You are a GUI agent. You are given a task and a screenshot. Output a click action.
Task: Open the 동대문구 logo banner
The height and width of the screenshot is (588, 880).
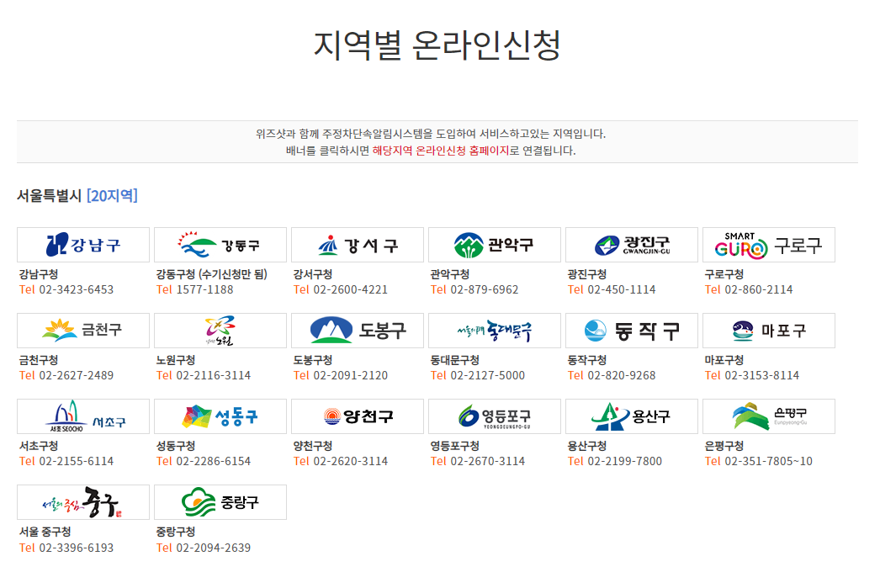[495, 331]
